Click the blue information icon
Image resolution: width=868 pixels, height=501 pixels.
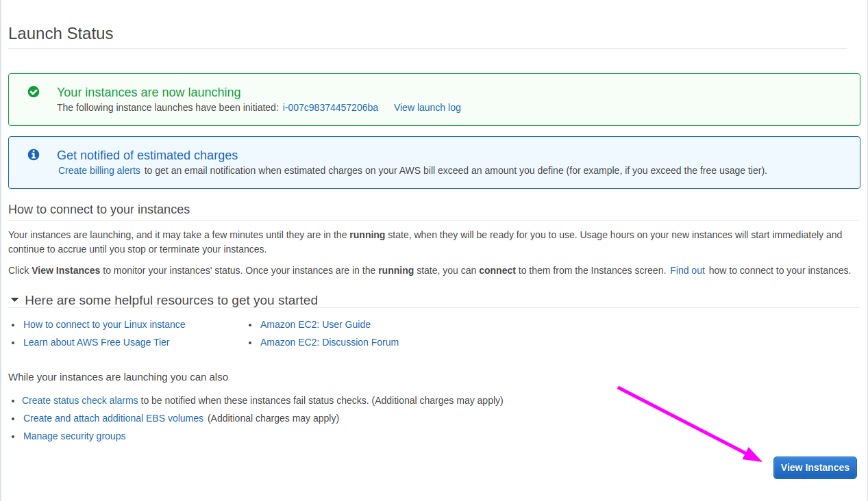pyautogui.click(x=33, y=155)
